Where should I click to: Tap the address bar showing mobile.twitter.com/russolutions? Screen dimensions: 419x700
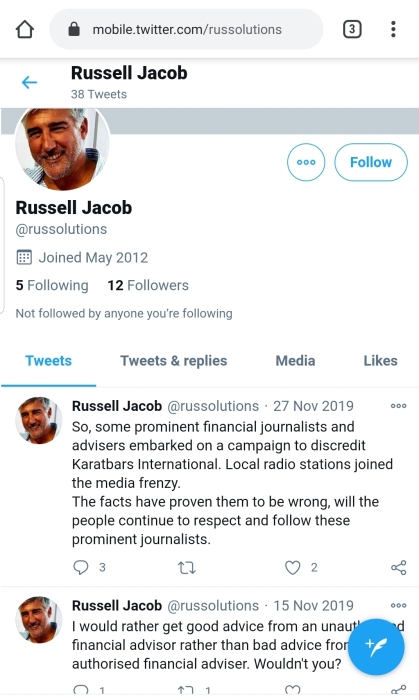point(187,29)
